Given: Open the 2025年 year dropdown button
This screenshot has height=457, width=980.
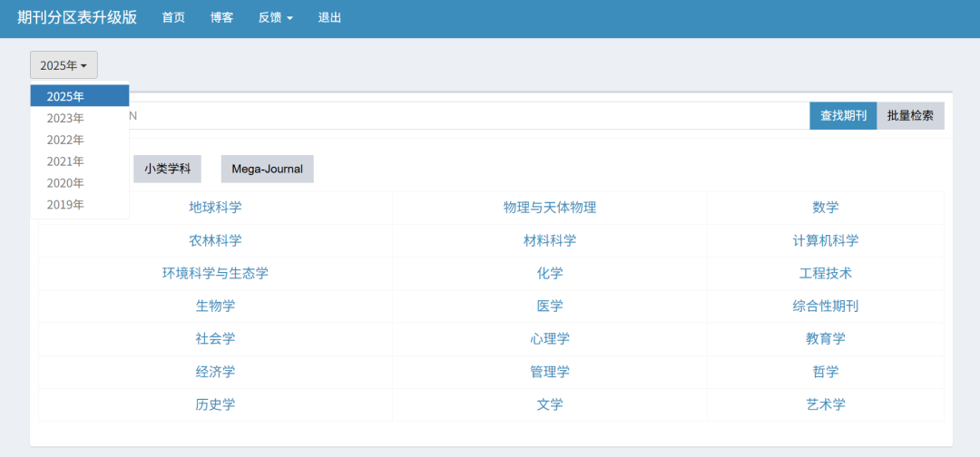Looking at the screenshot, I should [64, 65].
